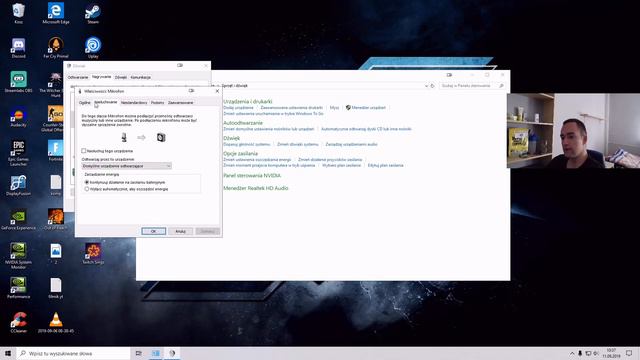Image resolution: width=640 pixels, height=360 pixels.
Task: Launch Streamlabs OBS from desktop
Action: [18, 81]
